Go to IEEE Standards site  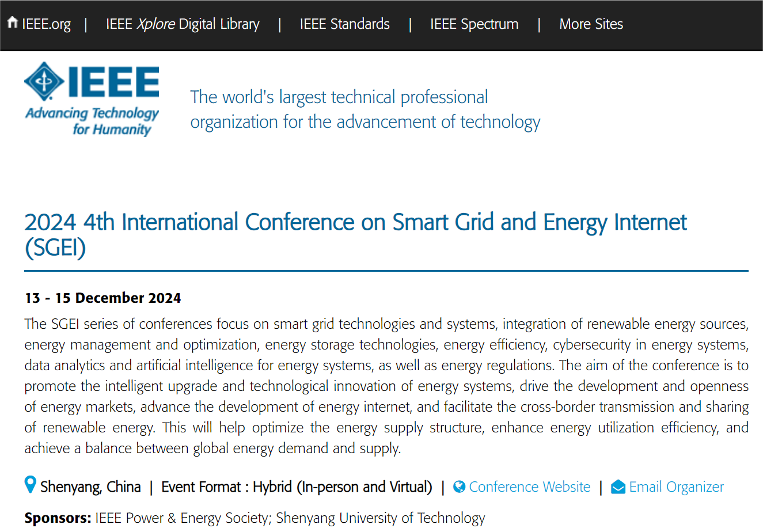[344, 24]
